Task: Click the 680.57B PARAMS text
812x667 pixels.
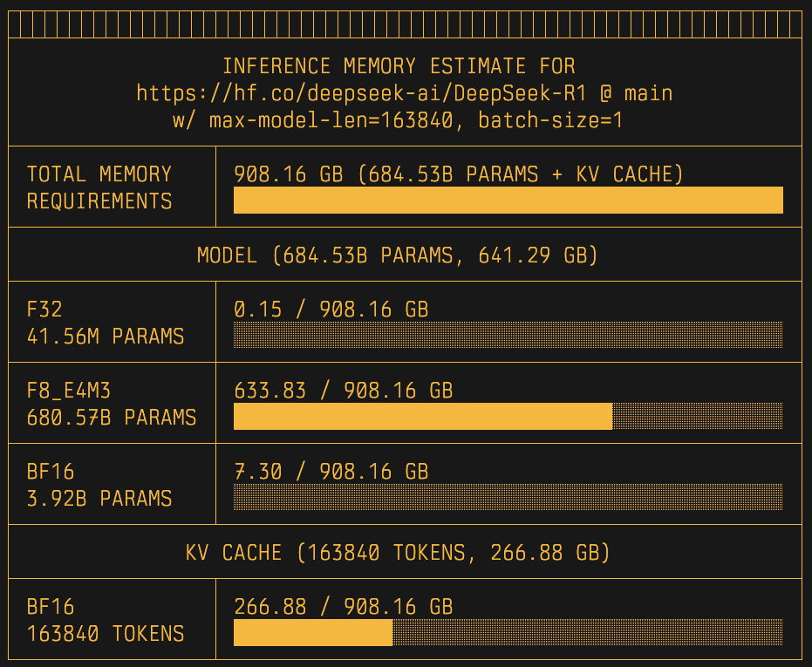Action: pyautogui.click(x=112, y=418)
